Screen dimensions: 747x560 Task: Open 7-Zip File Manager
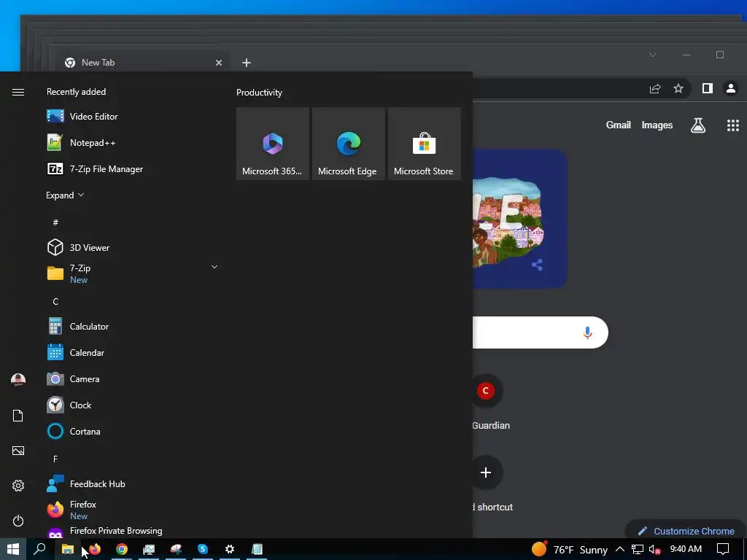coord(133,168)
